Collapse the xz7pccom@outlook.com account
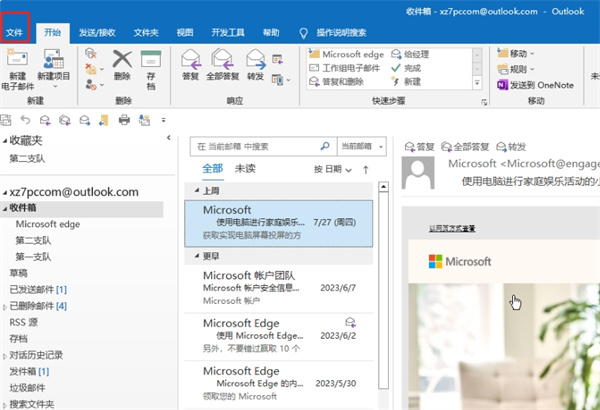 (x=5, y=192)
